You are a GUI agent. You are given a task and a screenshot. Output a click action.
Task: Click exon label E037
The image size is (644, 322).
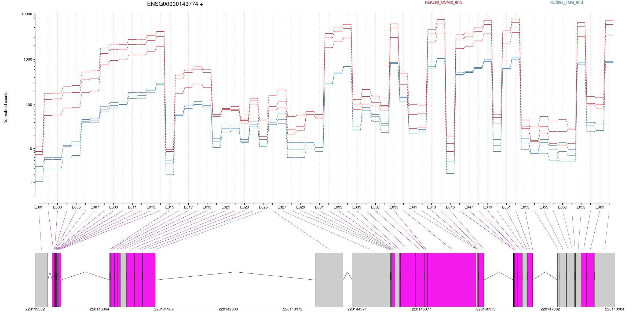[375, 207]
